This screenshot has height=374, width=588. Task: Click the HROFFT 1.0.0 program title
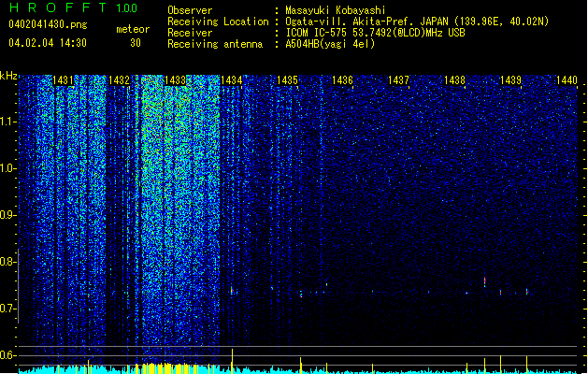click(x=74, y=7)
